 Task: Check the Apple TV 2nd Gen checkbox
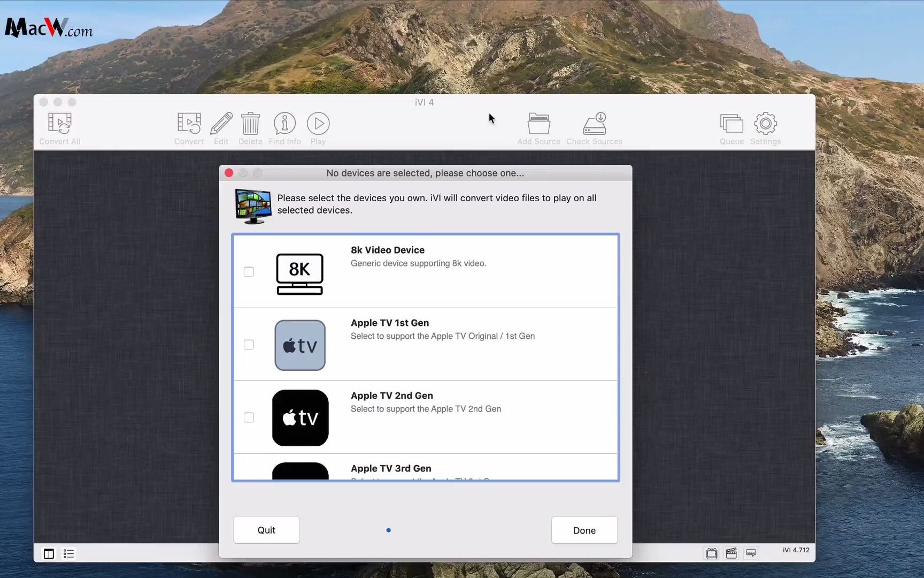[249, 417]
